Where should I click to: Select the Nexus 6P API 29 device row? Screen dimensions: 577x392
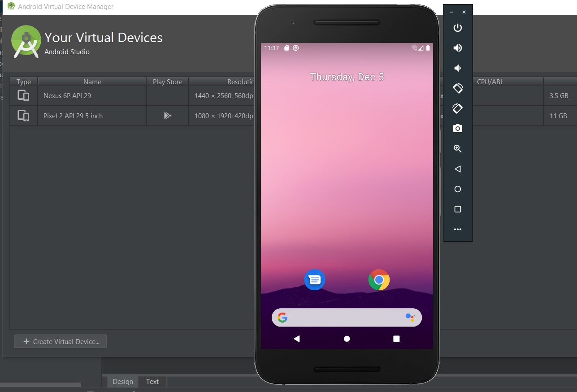(92, 95)
